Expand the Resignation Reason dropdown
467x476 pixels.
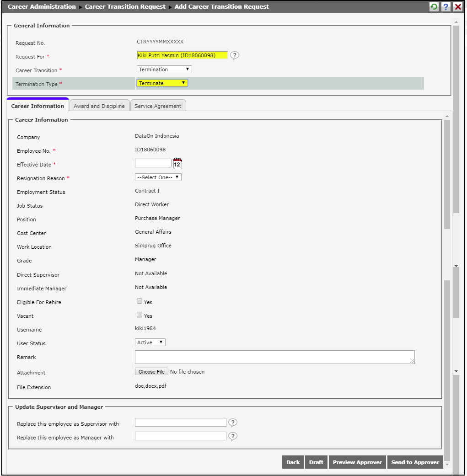(158, 177)
